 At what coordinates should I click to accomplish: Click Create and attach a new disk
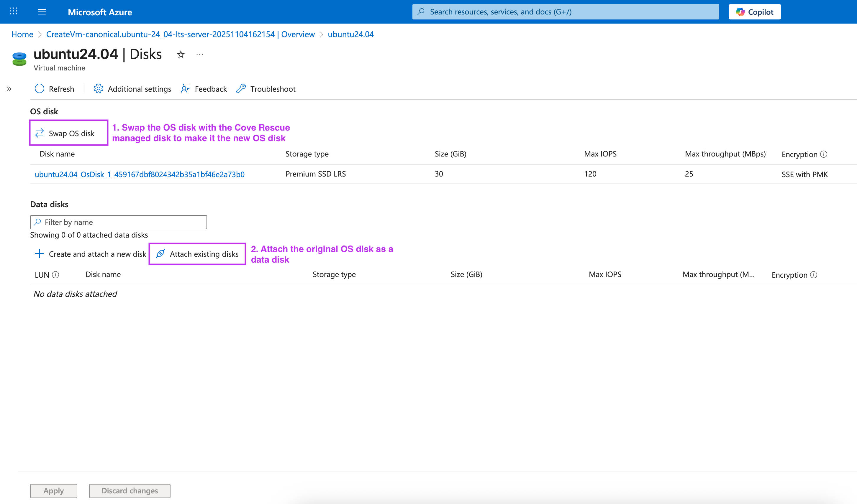91,254
